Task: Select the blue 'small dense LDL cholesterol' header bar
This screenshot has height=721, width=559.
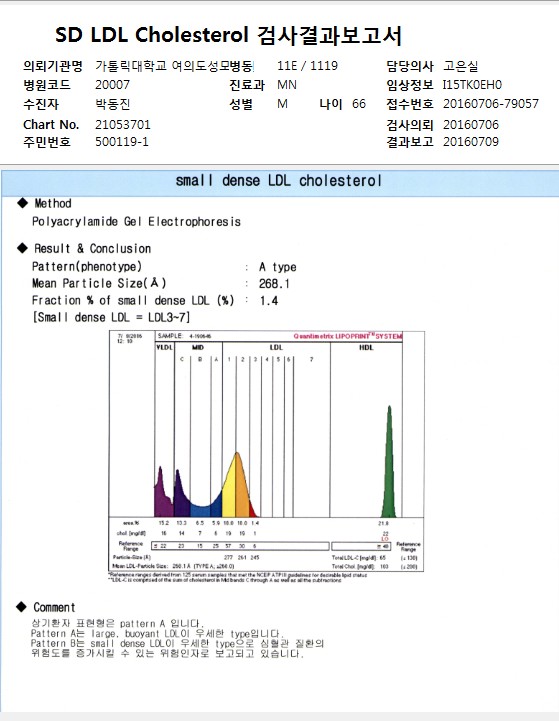Action: click(280, 183)
